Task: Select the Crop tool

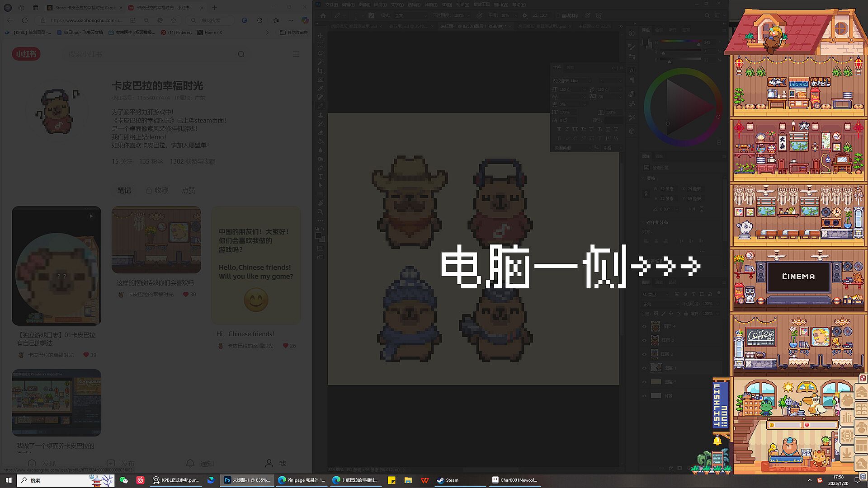Action: pyautogui.click(x=321, y=71)
